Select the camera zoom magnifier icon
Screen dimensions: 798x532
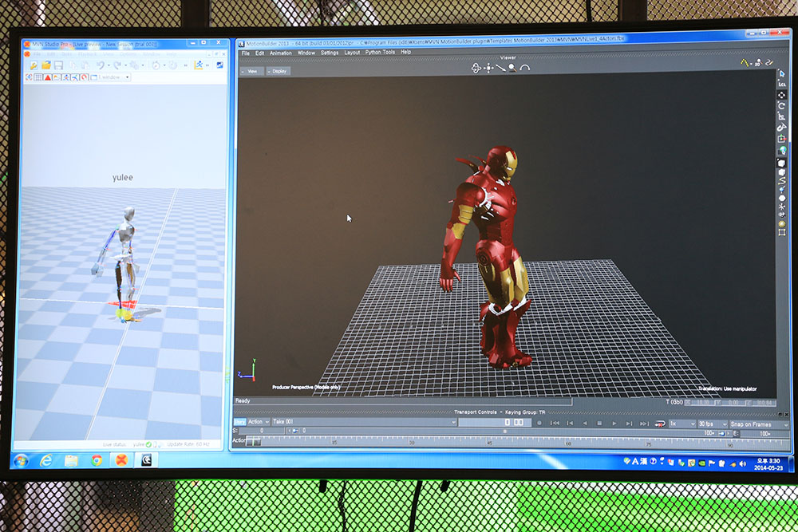point(512,69)
